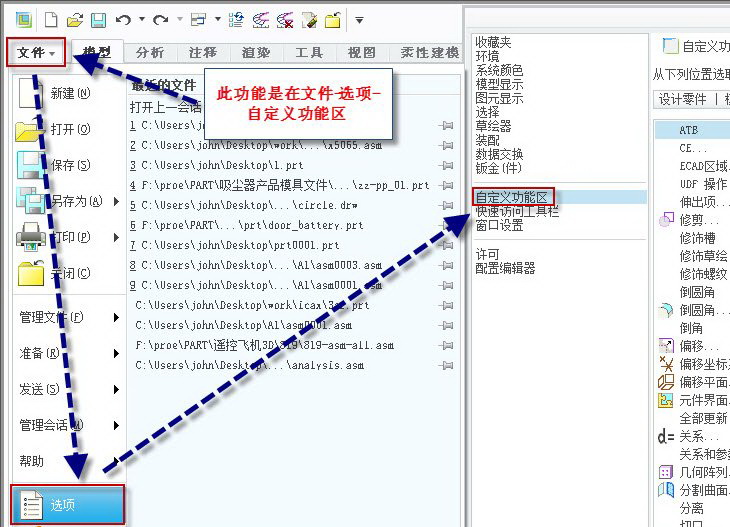Open the quick access toolbar customize arrow

tap(359, 20)
